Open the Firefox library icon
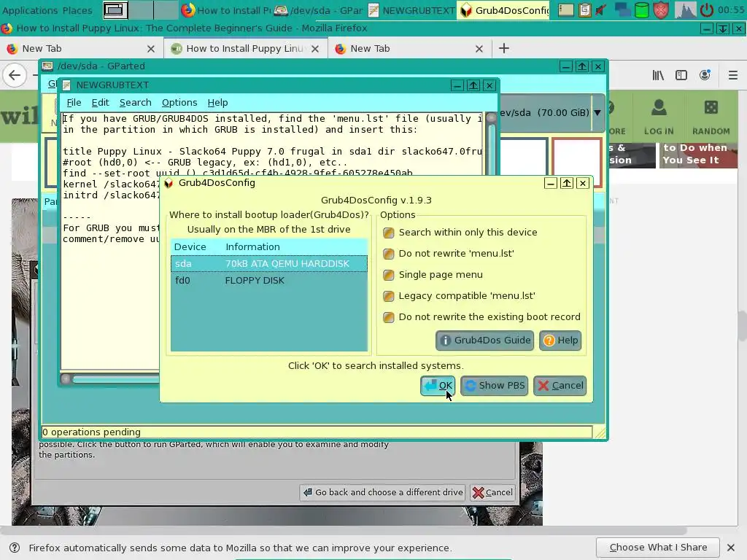This screenshot has height=560, width=747. coord(658,75)
